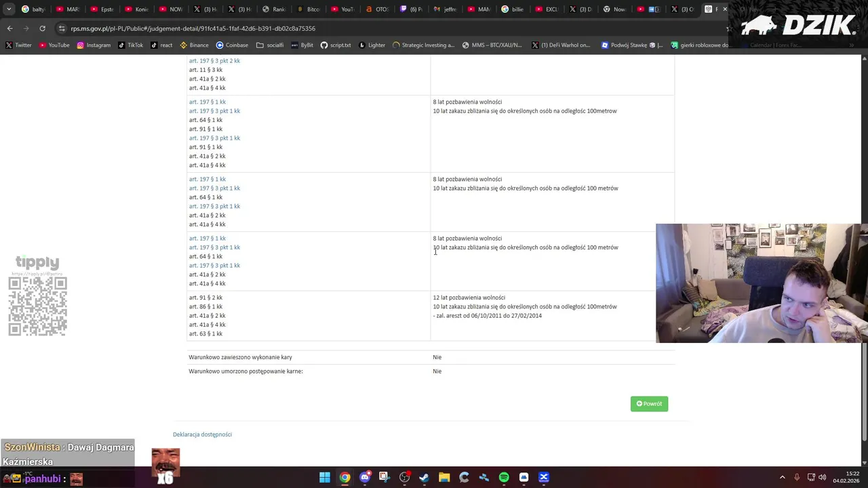Viewport: 868px width, 488px height.
Task: Open the Coinbase bookmark
Action: (232, 45)
